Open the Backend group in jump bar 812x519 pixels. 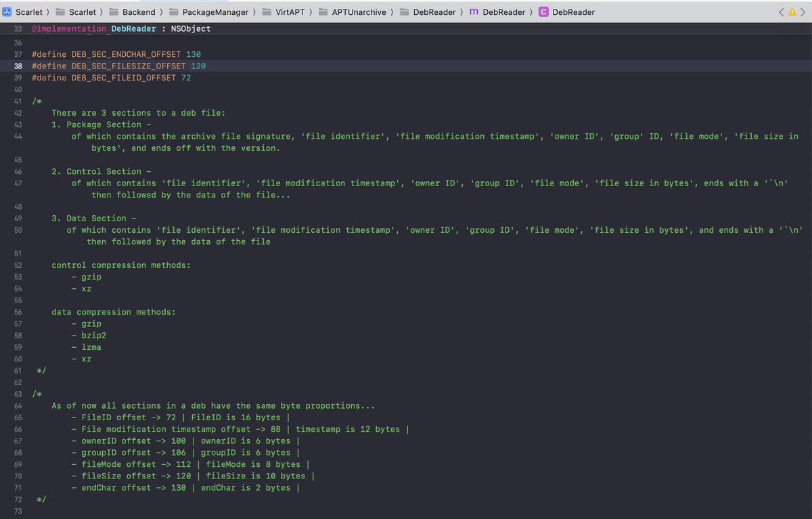pyautogui.click(x=139, y=12)
